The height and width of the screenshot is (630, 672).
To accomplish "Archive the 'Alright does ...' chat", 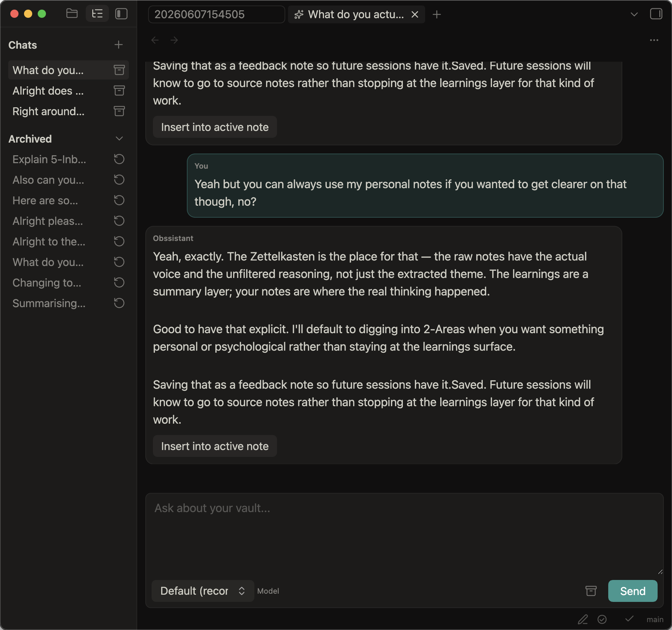I will (119, 90).
